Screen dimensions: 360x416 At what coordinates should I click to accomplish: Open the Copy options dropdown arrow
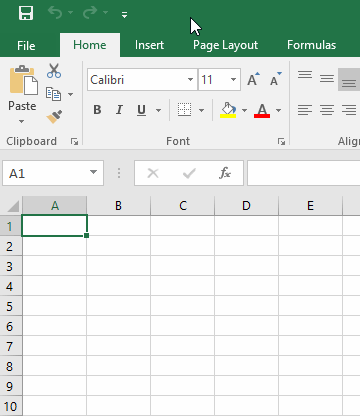tap(70, 95)
